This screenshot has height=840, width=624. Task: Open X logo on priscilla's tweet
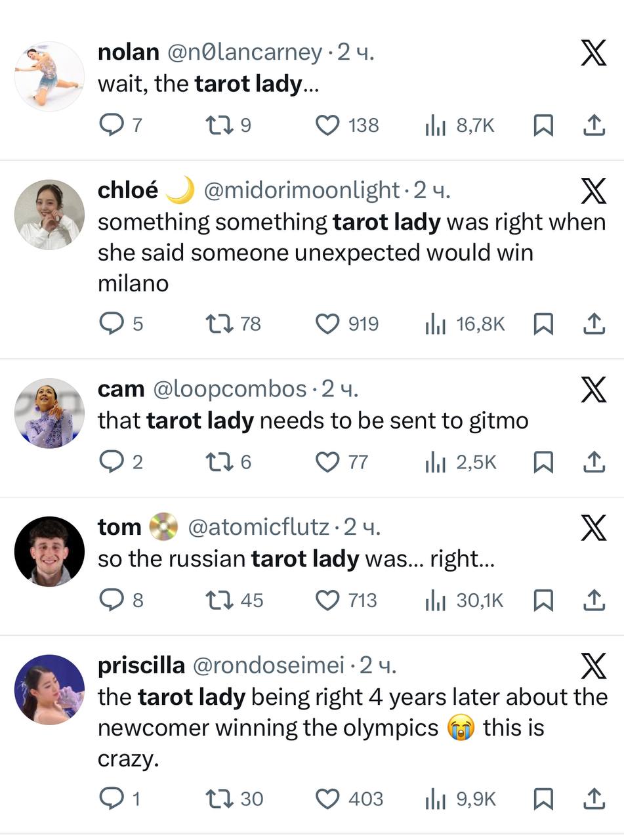tap(593, 667)
